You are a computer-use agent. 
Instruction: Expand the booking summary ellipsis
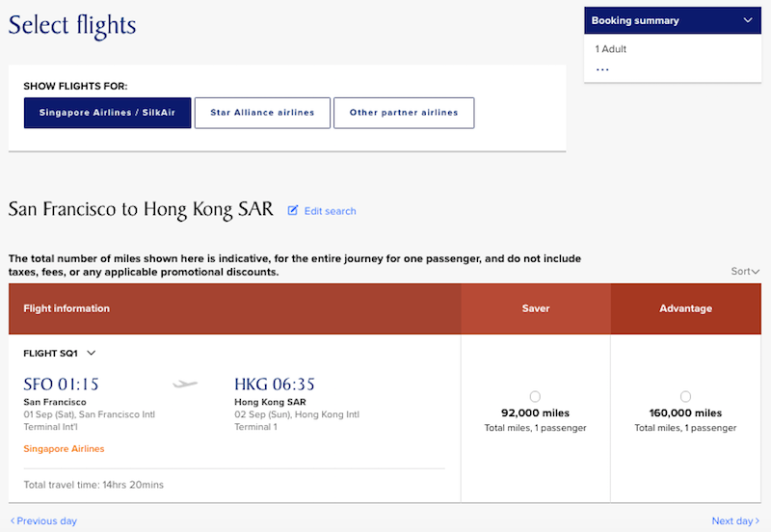(602, 69)
